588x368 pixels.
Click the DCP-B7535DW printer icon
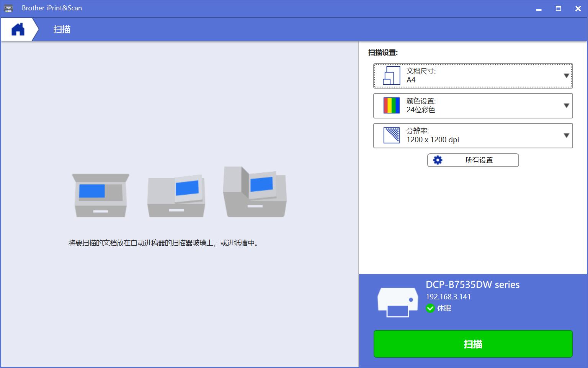[397, 302]
